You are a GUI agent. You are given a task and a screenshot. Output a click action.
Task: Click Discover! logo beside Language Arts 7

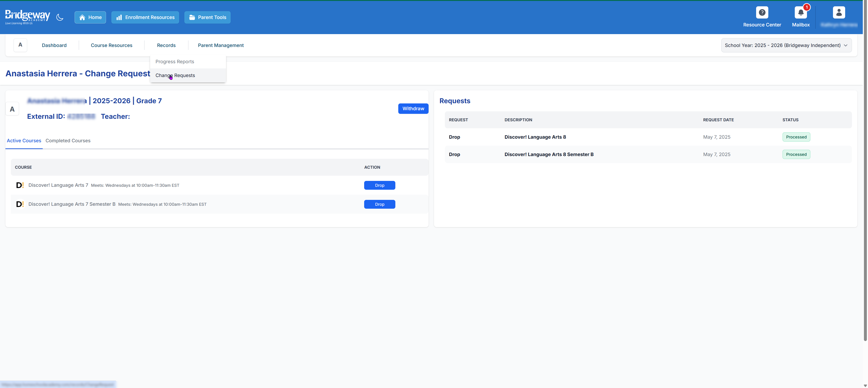20,185
